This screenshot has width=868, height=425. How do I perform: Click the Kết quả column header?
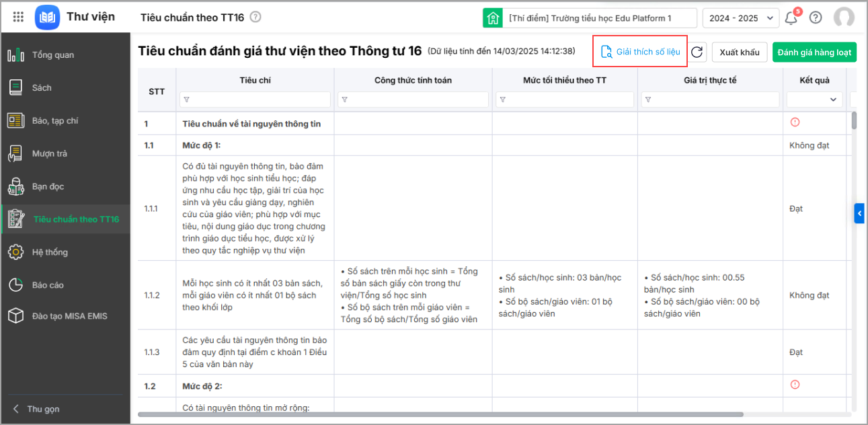tap(814, 80)
